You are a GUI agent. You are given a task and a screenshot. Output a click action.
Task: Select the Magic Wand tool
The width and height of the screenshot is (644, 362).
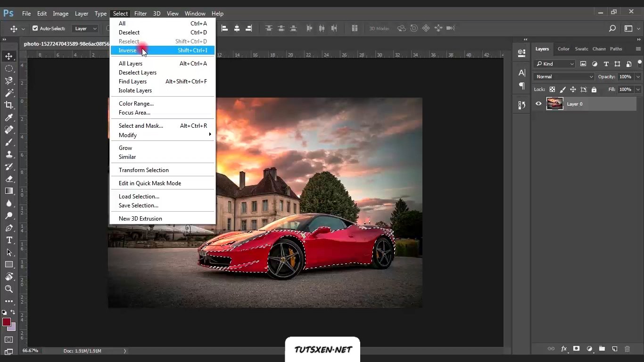[x=9, y=93]
